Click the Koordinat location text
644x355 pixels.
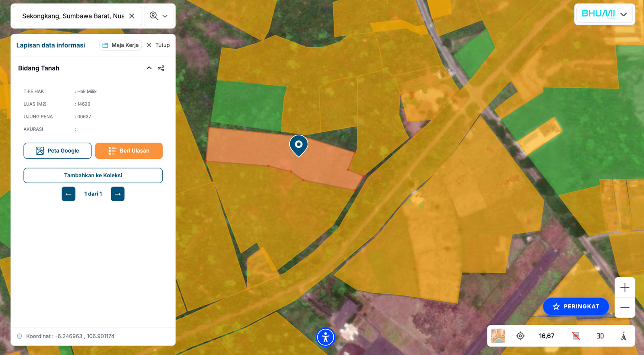(x=70, y=336)
